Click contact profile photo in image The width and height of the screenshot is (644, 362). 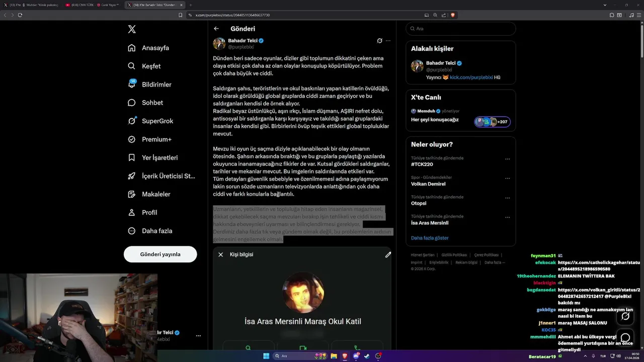[303, 292]
